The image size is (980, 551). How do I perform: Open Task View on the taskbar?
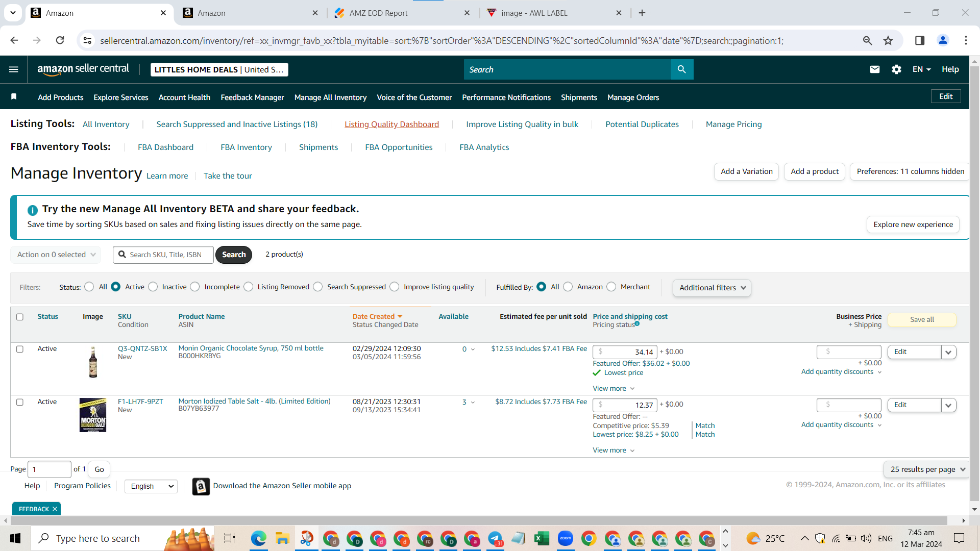[x=230, y=538]
